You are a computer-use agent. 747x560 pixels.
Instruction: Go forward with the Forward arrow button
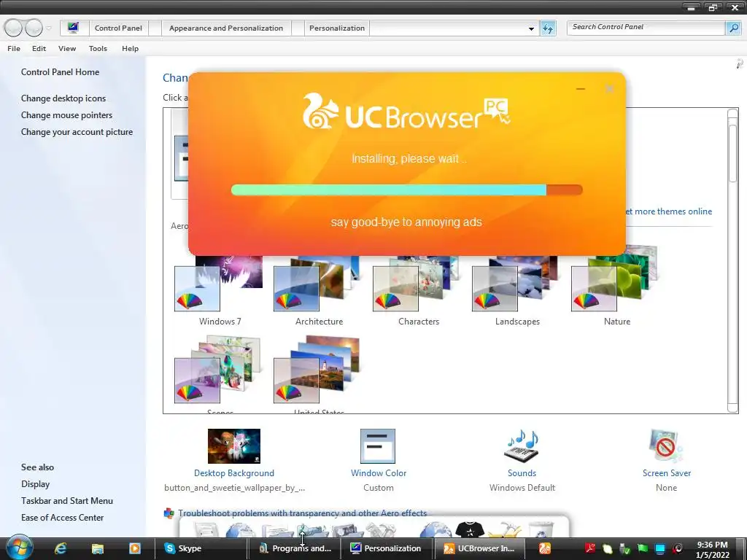coord(34,28)
